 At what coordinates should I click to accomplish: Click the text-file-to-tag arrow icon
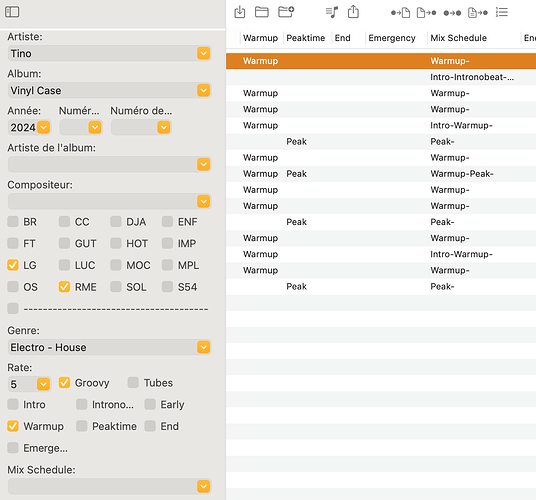pos(478,13)
